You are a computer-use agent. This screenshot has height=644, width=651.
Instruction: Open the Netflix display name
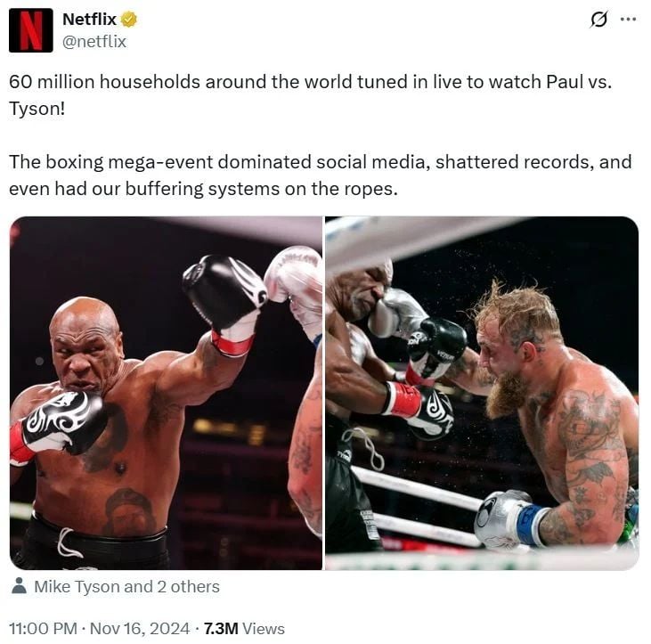tap(89, 20)
